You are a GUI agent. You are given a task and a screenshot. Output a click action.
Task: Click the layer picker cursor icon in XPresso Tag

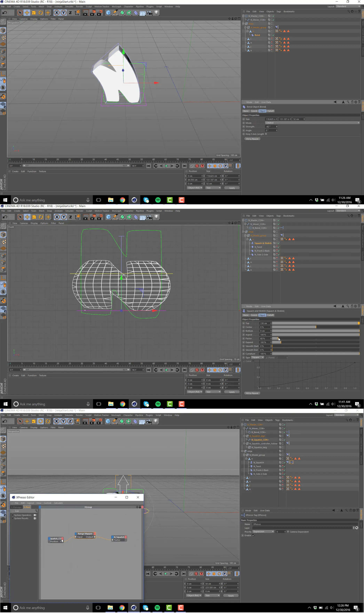point(357,528)
